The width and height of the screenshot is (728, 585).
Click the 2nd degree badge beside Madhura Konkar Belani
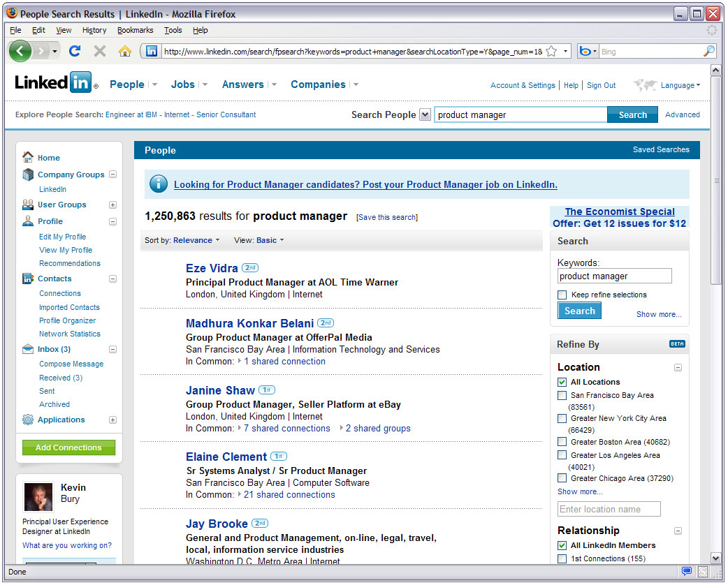[326, 323]
